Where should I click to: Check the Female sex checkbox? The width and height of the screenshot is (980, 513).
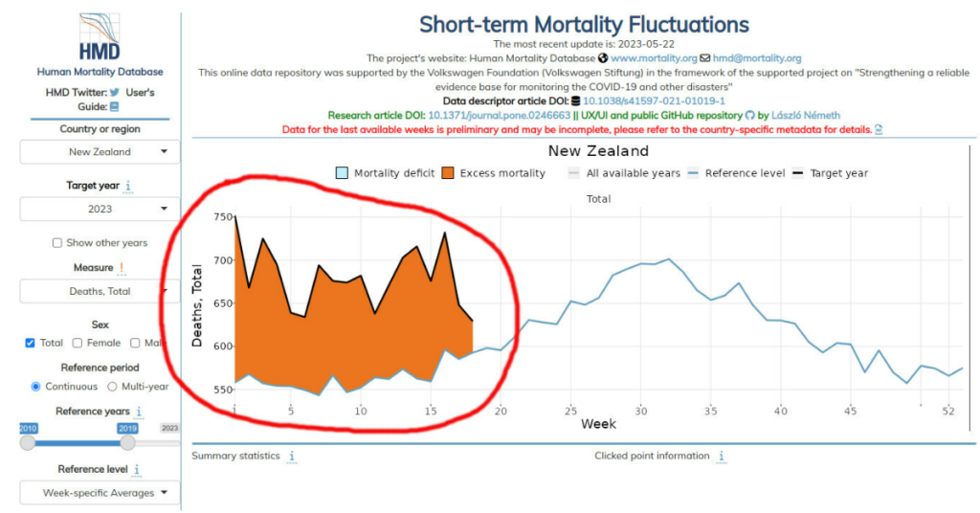tap(78, 343)
